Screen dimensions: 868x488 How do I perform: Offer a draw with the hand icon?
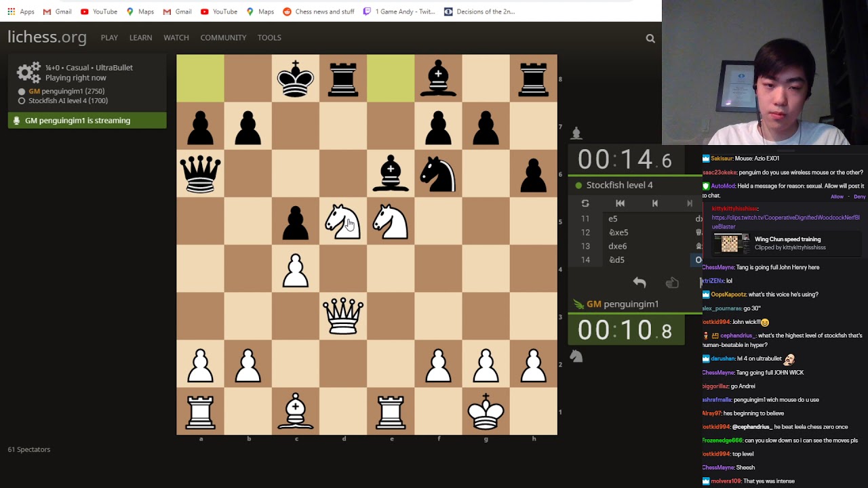tap(672, 283)
